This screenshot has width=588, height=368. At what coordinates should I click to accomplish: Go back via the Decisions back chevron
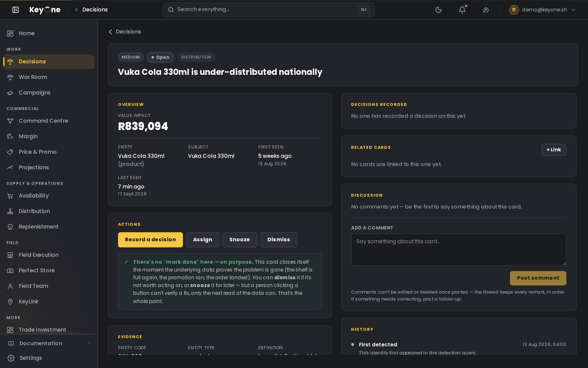click(110, 32)
